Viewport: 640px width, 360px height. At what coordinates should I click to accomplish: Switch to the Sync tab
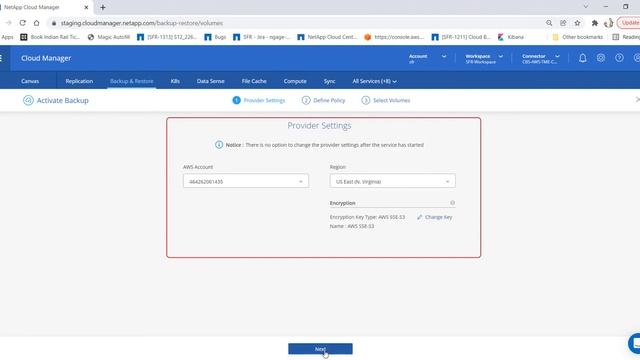tap(329, 81)
